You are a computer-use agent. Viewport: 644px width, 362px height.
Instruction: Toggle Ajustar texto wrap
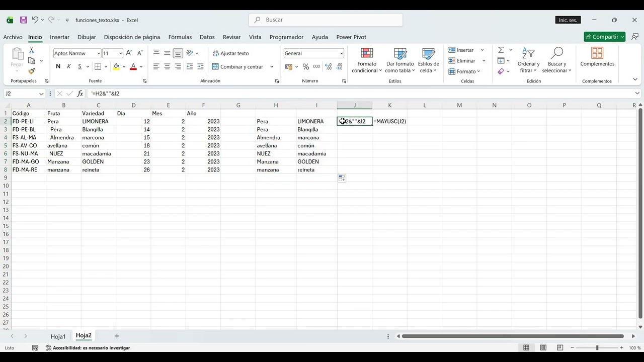[231, 53]
